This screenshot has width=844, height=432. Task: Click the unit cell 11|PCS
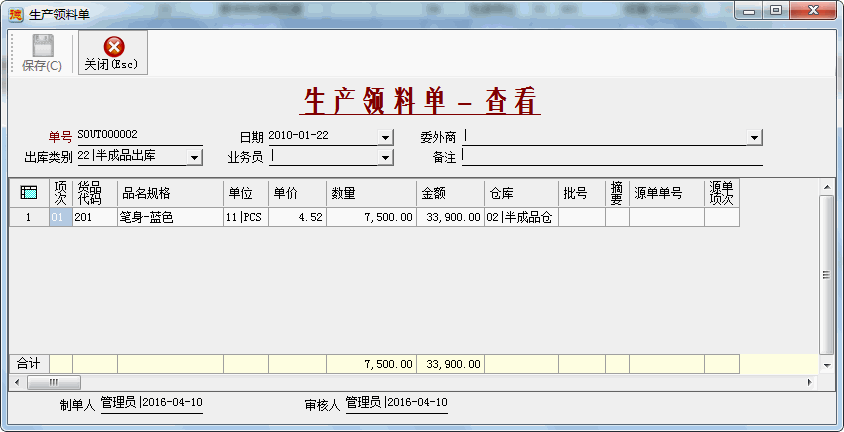point(246,217)
